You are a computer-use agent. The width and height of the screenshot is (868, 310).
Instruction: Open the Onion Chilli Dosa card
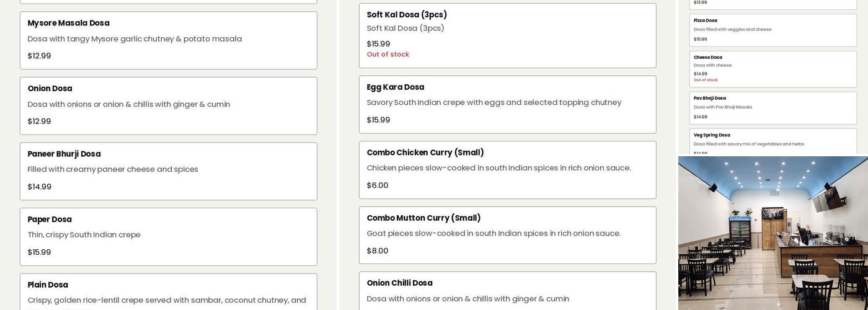coord(507,291)
